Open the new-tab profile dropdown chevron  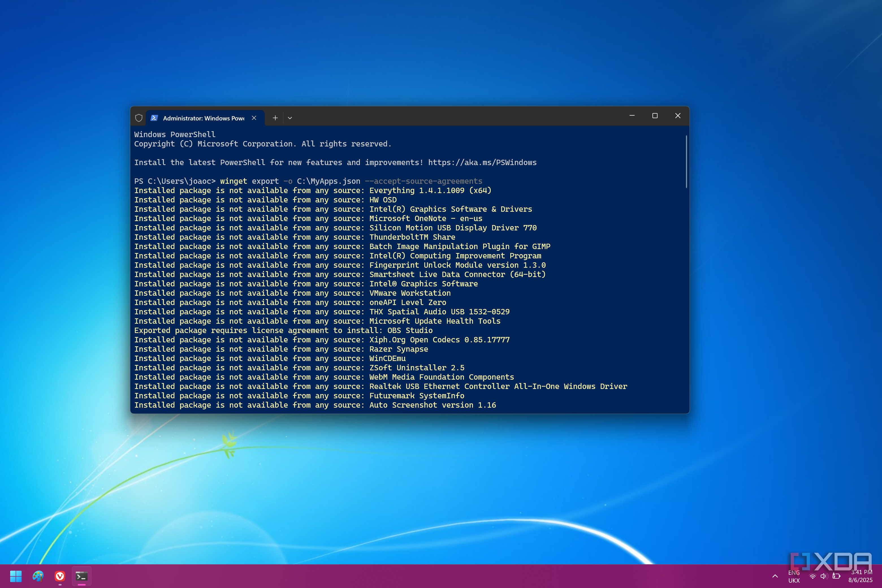tap(290, 118)
